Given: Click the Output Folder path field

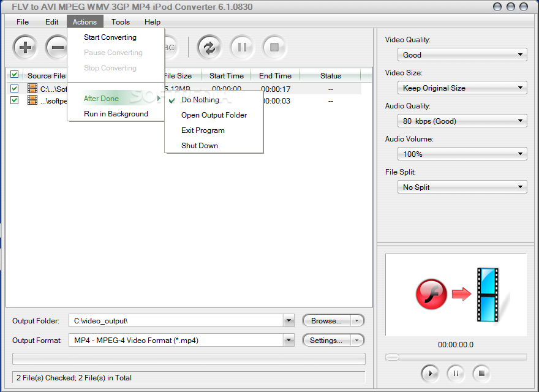Looking at the screenshot, I should [176, 320].
